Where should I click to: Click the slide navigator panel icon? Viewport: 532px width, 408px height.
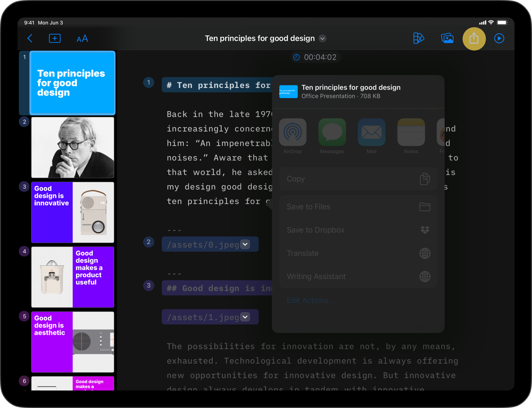click(447, 38)
